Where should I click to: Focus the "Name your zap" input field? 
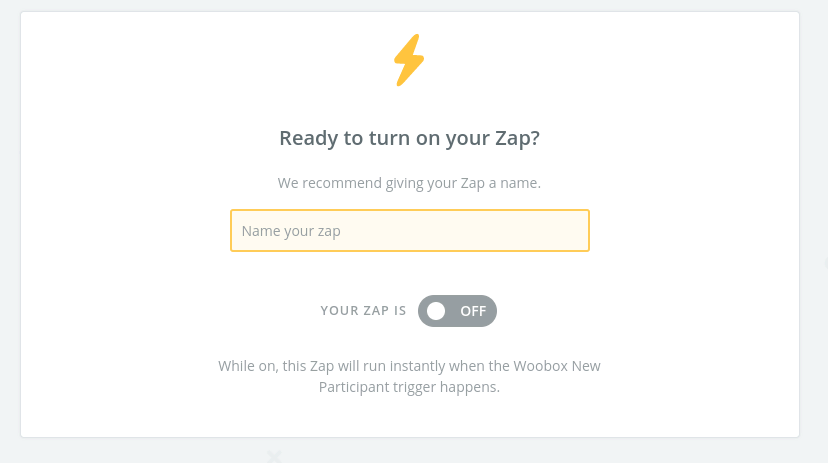[410, 231]
